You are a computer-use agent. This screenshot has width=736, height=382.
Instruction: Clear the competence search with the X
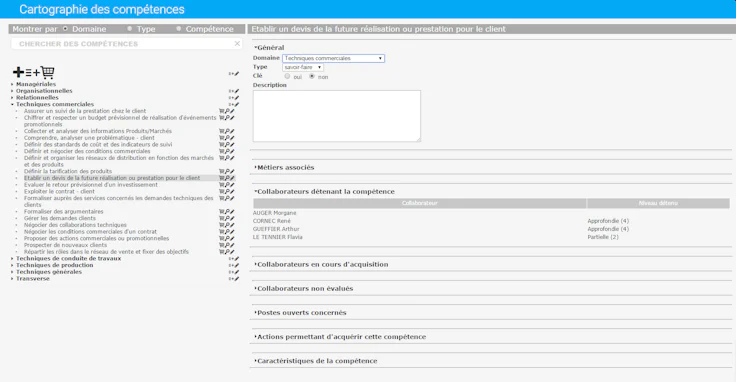[237, 44]
